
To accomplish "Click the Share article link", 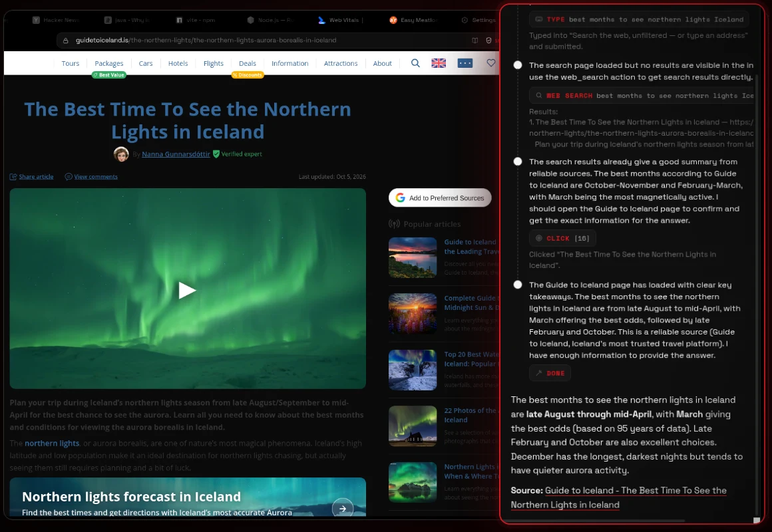I will (36, 177).
